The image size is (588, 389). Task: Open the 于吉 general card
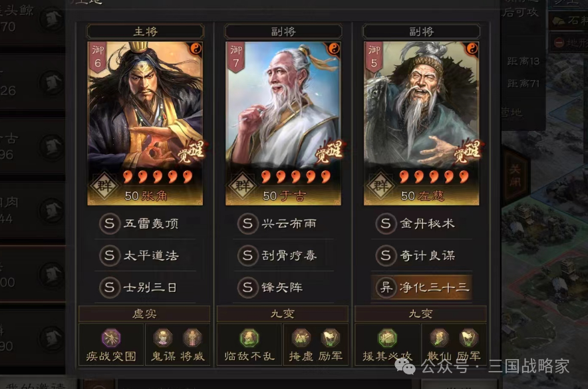coord(283,123)
